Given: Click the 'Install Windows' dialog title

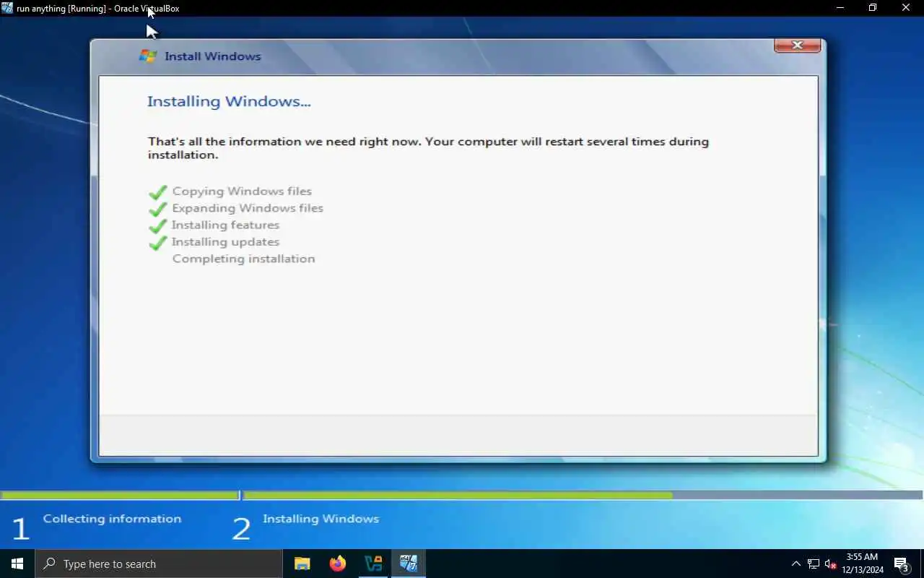Looking at the screenshot, I should click(x=213, y=56).
